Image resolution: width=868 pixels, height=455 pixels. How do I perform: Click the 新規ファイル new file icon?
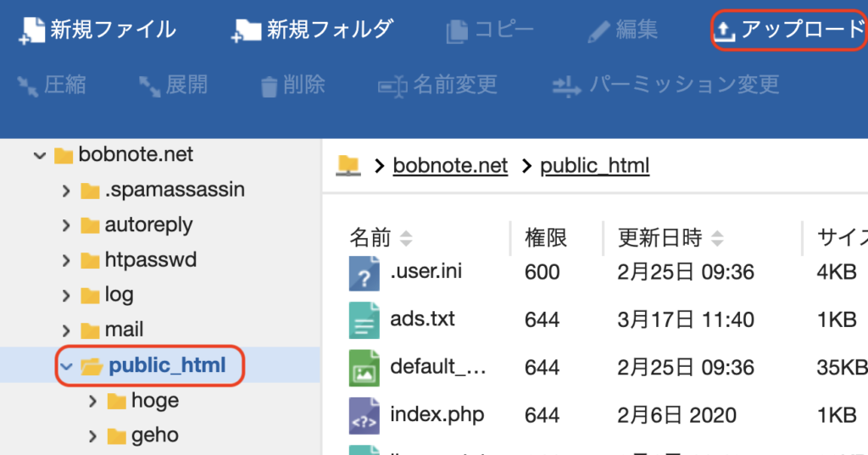tap(31, 30)
